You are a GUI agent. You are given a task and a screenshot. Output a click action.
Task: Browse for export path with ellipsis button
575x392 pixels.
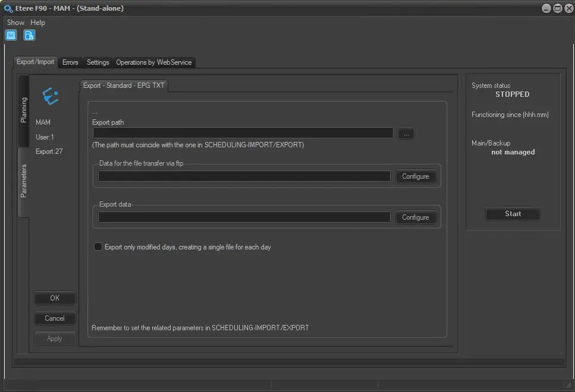406,134
